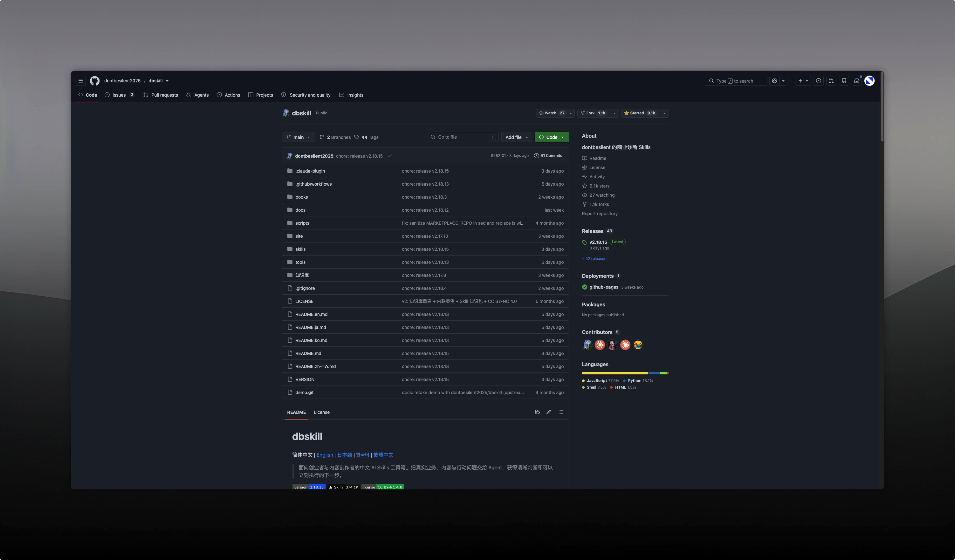Expand the Add file dropdown
This screenshot has height=560, width=955.
click(517, 137)
